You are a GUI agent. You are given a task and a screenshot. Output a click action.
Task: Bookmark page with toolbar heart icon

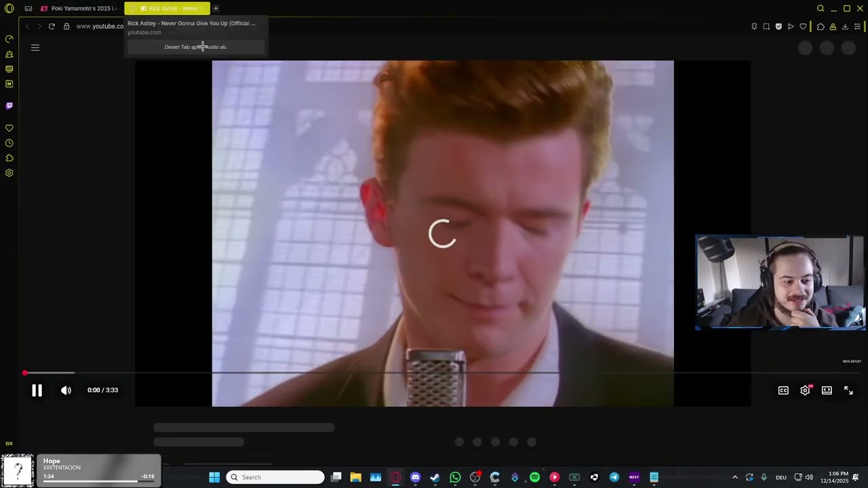point(803,26)
